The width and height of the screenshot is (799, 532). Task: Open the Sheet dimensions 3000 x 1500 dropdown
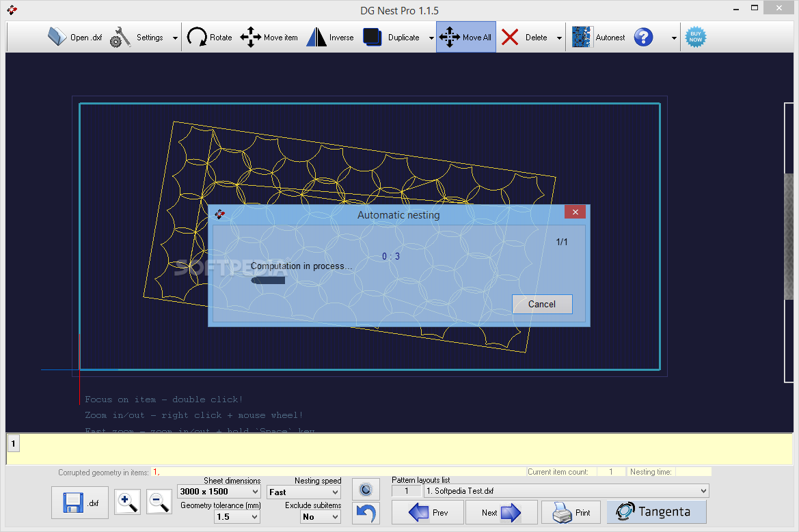219,491
